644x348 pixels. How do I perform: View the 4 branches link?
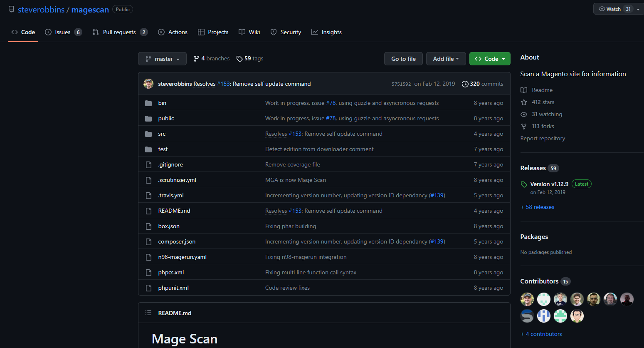tap(212, 59)
